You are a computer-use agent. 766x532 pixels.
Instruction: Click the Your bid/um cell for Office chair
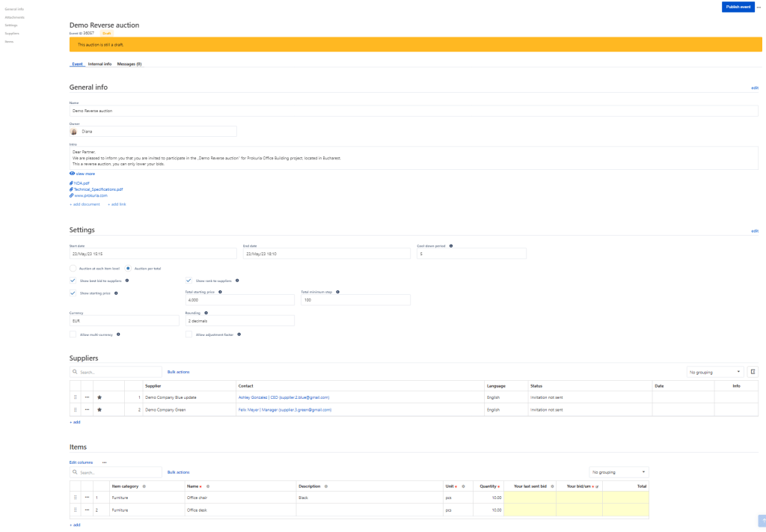click(x=579, y=498)
